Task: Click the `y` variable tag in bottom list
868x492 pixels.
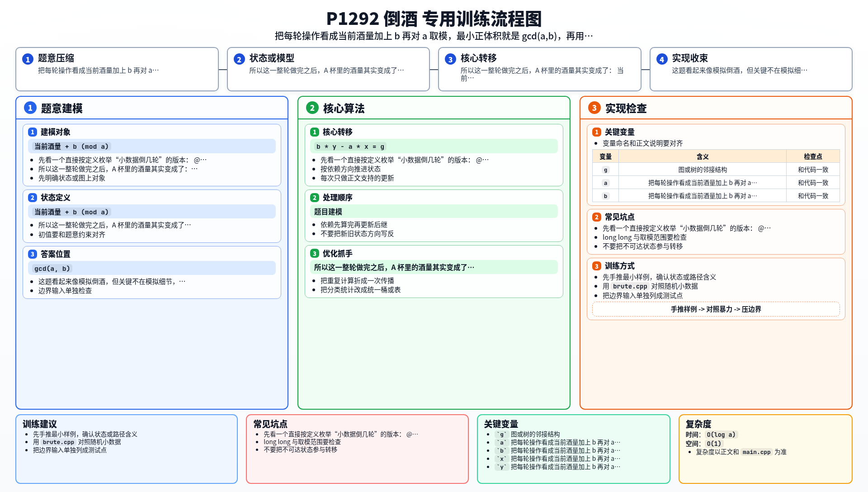Action: (x=501, y=467)
